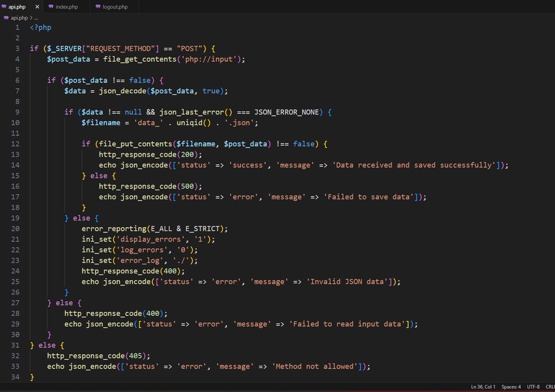
Task: Click 'Failed to read input data' string
Action: coord(347,324)
